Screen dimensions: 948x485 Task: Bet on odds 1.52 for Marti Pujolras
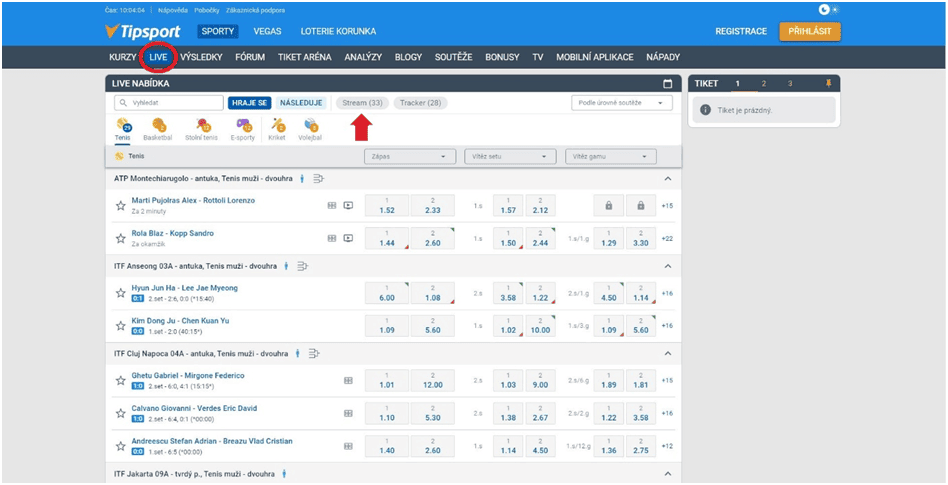click(387, 206)
